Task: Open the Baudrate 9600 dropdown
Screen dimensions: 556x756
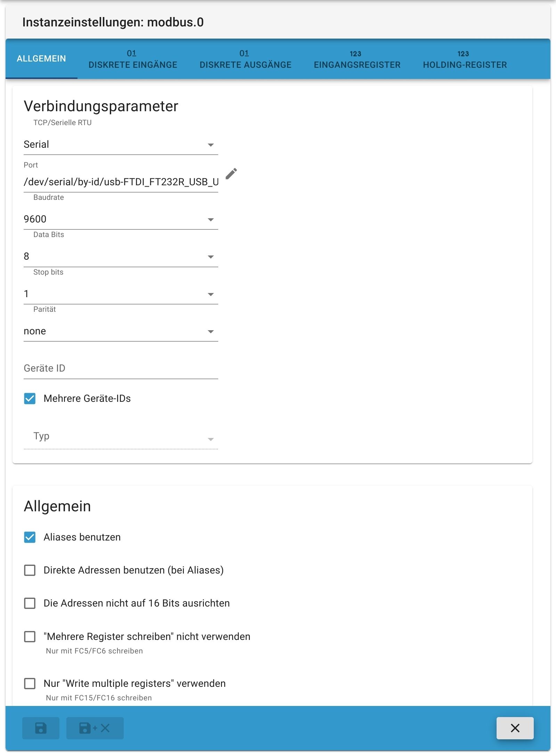Action: click(121, 219)
